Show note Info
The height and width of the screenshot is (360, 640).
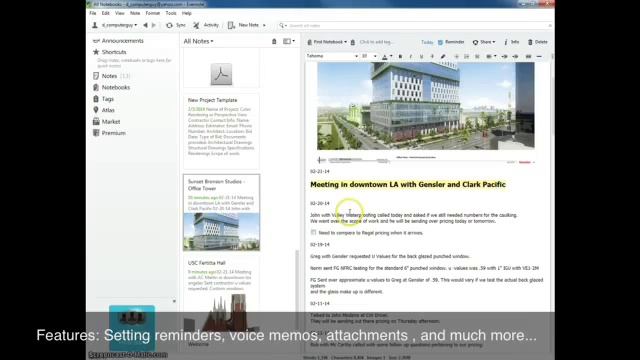[x=511, y=42]
